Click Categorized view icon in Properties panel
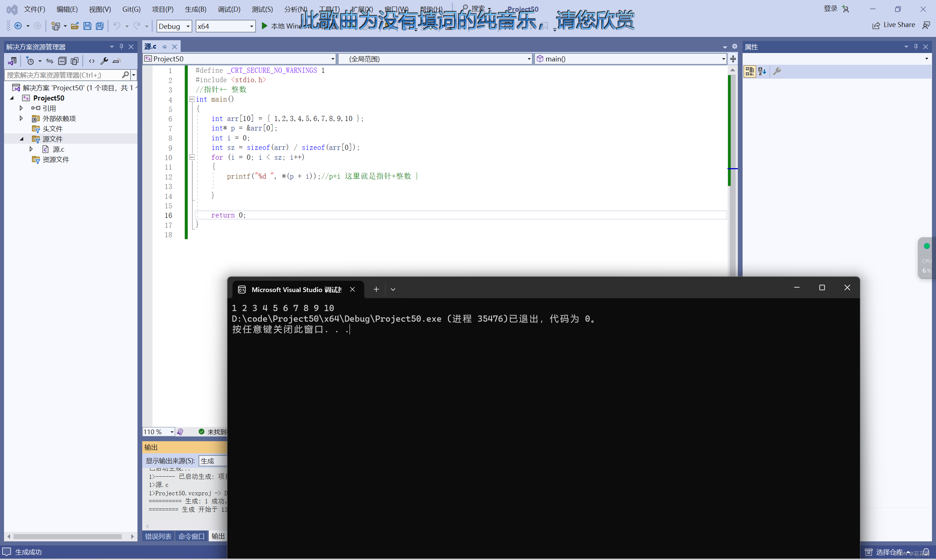Viewport: 936px width, 560px height. tap(750, 71)
